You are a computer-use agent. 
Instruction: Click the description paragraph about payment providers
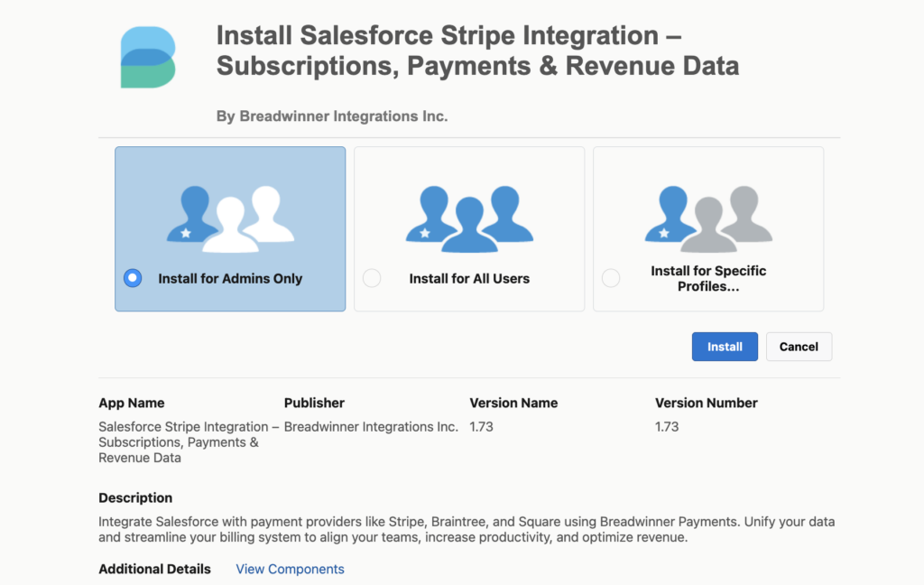[x=467, y=530]
